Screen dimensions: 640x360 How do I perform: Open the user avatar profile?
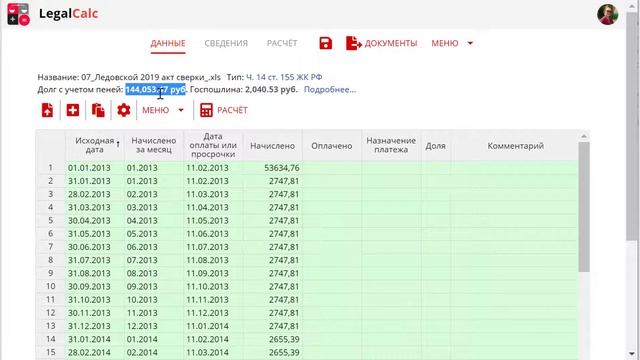click(x=607, y=15)
